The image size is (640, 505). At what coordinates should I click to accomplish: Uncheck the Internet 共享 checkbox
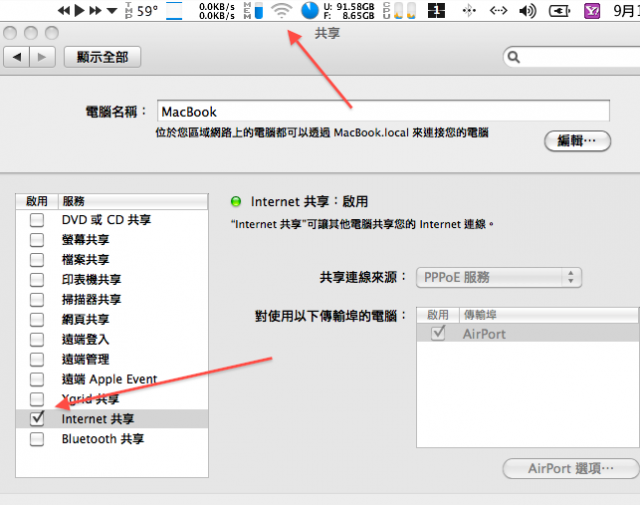click(37, 418)
